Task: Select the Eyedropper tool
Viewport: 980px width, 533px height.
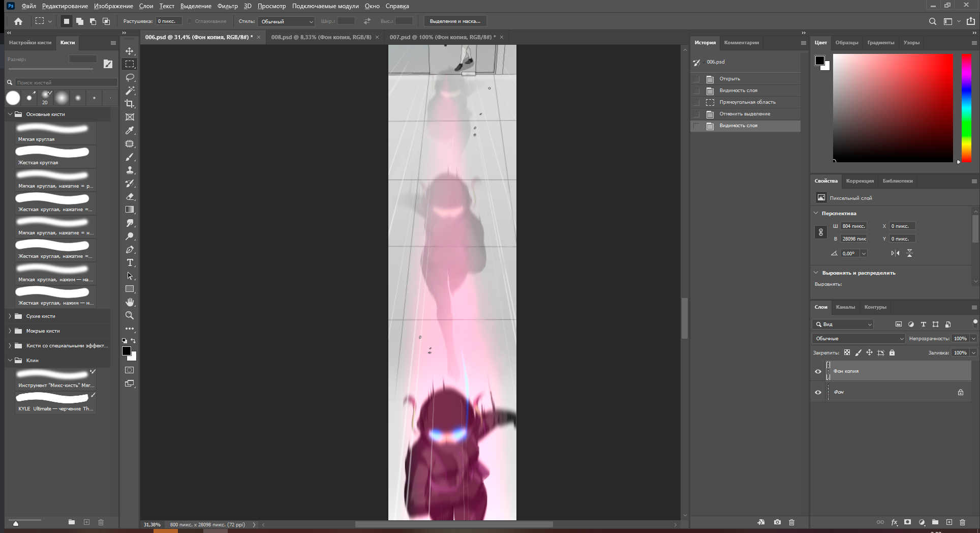Action: [130, 130]
